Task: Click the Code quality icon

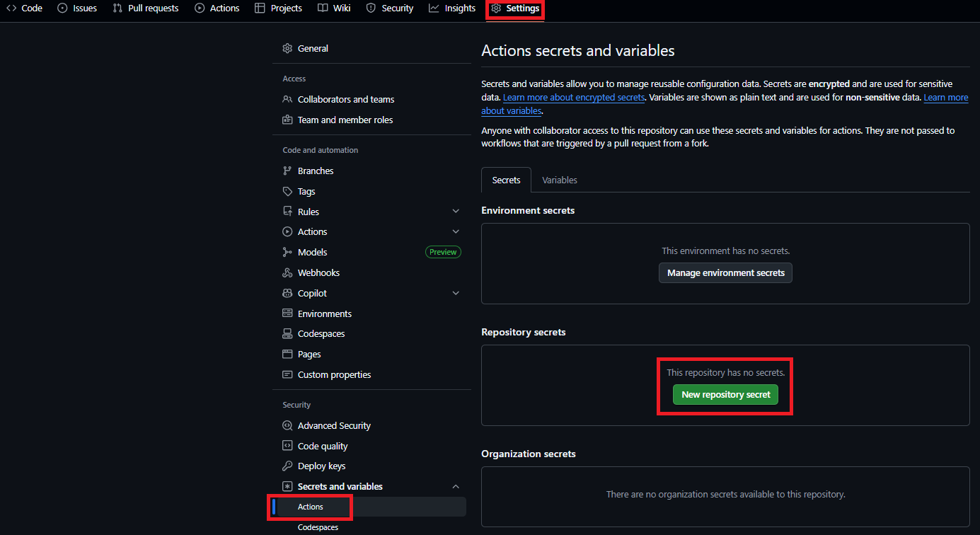Action: [x=287, y=447]
